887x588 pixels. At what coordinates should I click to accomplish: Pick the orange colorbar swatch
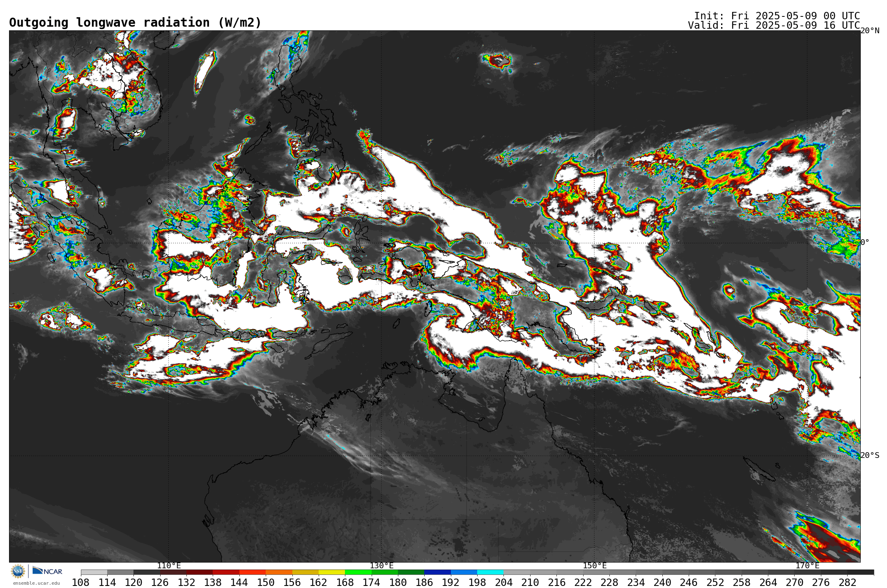click(279, 572)
